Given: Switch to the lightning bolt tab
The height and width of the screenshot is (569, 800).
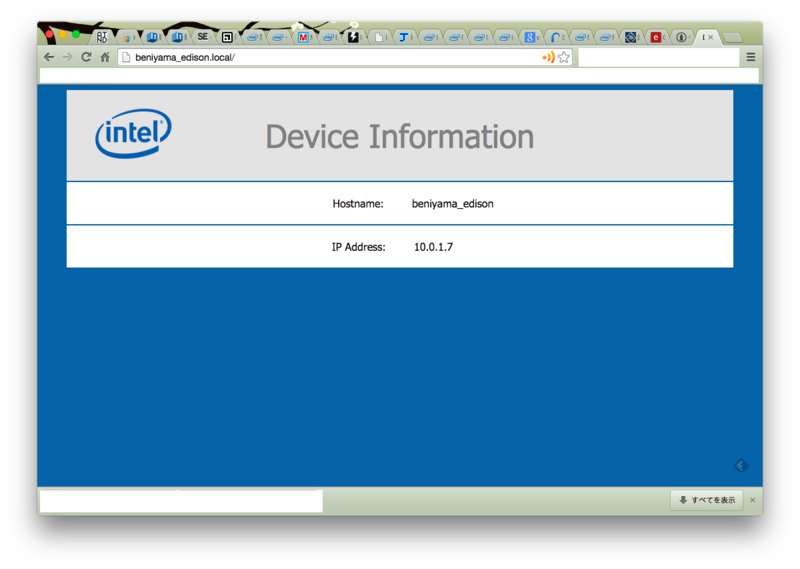Looking at the screenshot, I should [x=353, y=37].
